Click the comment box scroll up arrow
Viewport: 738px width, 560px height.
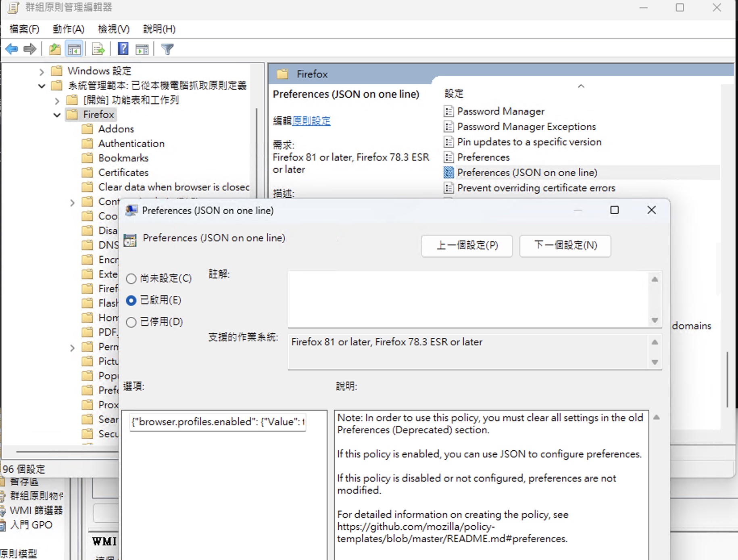pyautogui.click(x=655, y=279)
